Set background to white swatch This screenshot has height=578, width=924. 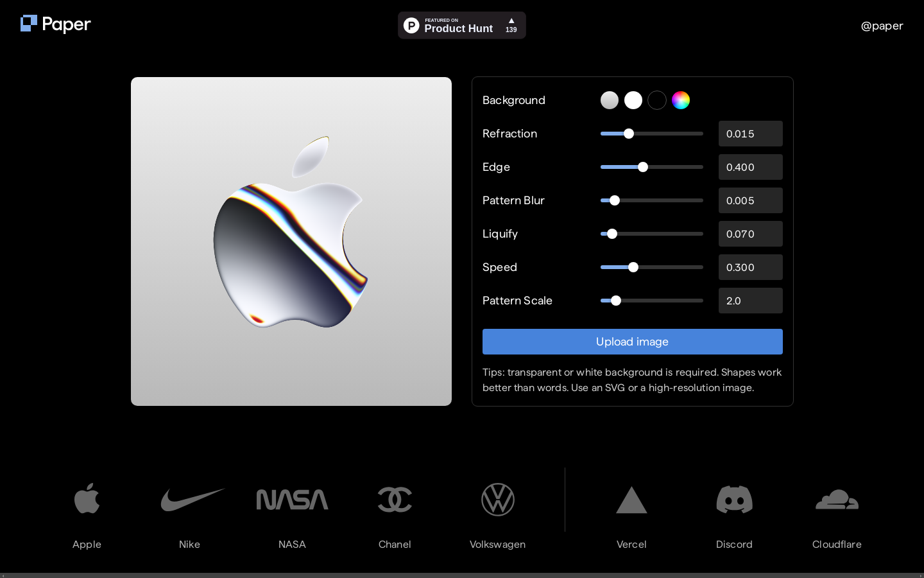tap(633, 100)
